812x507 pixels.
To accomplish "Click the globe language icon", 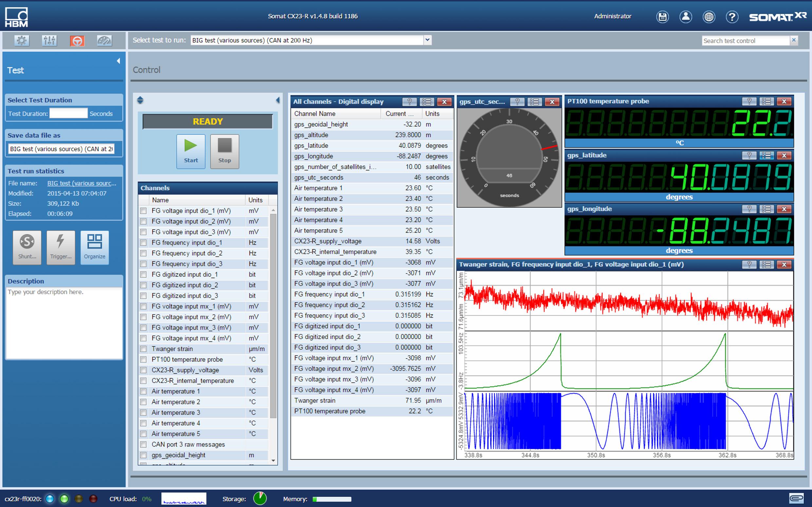I will click(709, 17).
